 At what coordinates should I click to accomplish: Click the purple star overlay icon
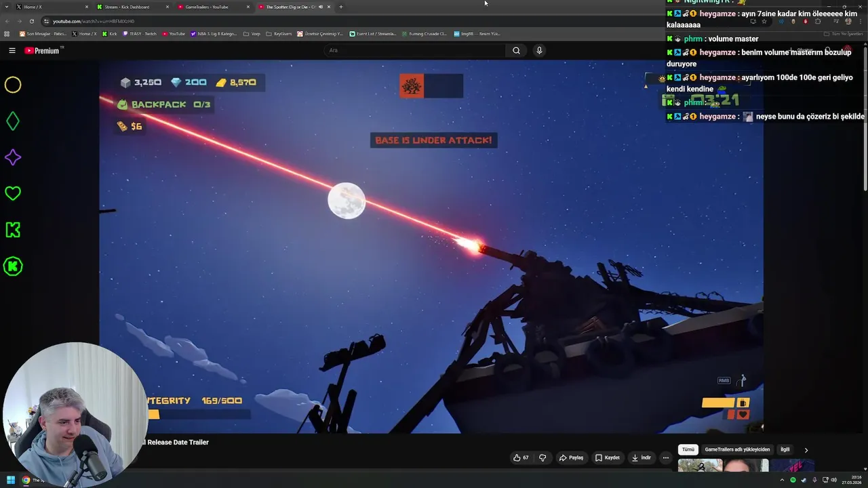[x=13, y=157]
